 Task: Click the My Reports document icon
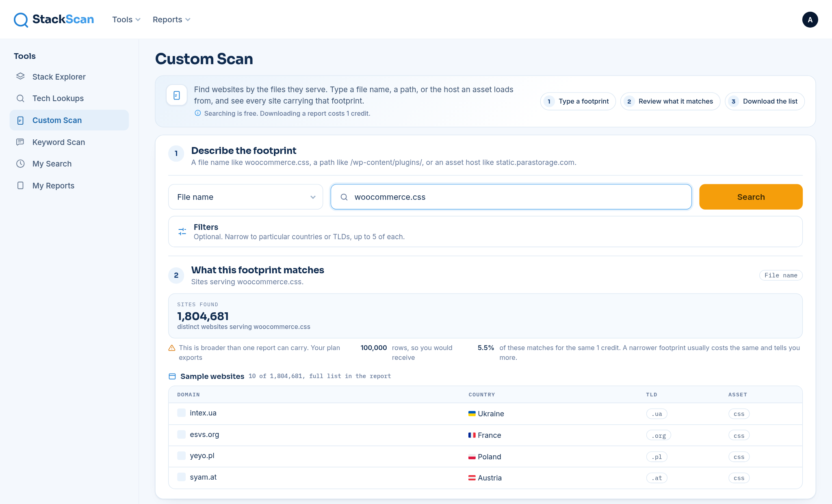20,186
